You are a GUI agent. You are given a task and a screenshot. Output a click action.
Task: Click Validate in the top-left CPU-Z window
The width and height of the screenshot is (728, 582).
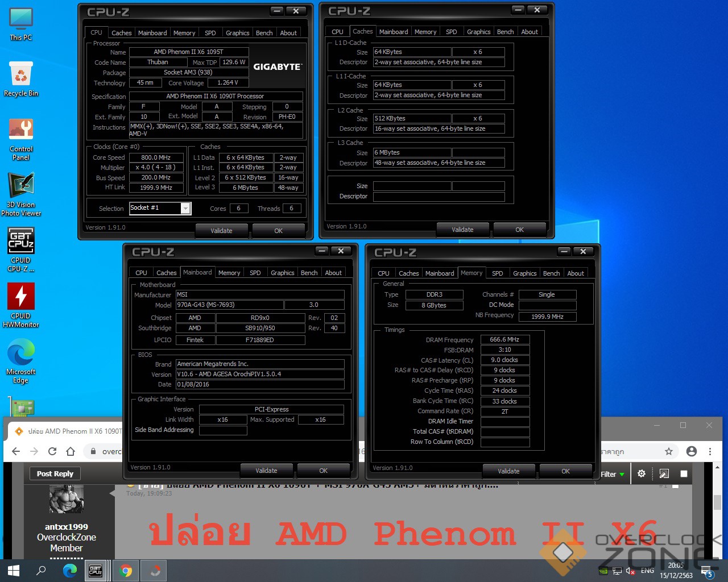[222, 231]
